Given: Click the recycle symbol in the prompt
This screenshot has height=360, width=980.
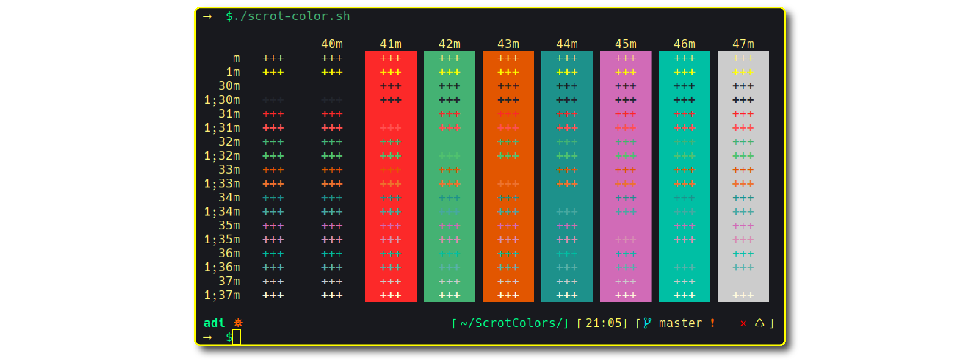Looking at the screenshot, I should 759,323.
